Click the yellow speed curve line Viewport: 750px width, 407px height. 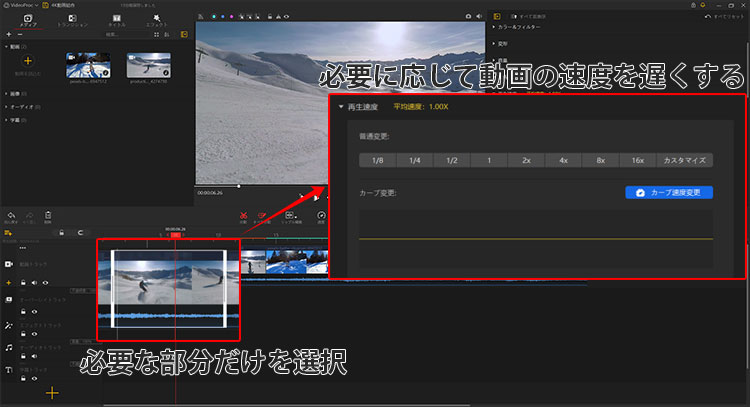pos(536,238)
